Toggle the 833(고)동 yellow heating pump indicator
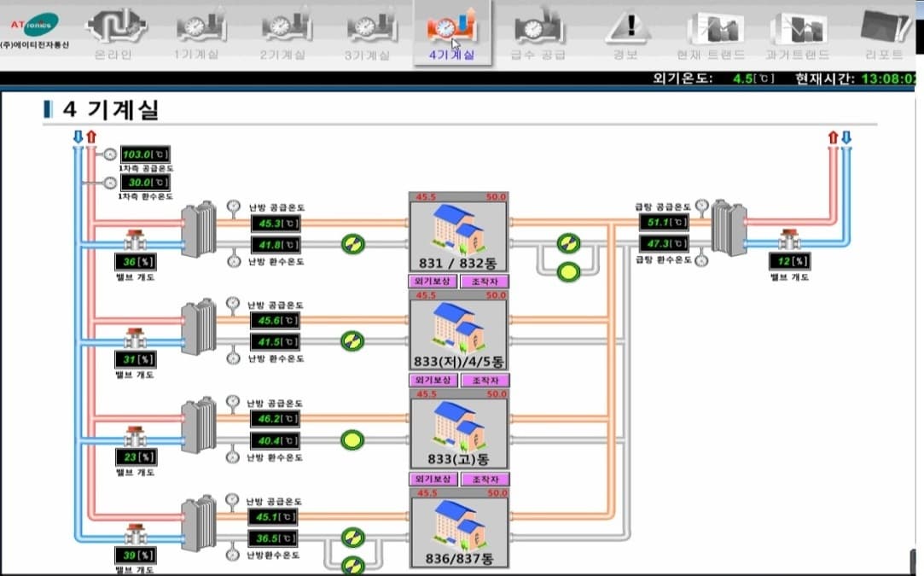The width and height of the screenshot is (924, 576). (352, 439)
